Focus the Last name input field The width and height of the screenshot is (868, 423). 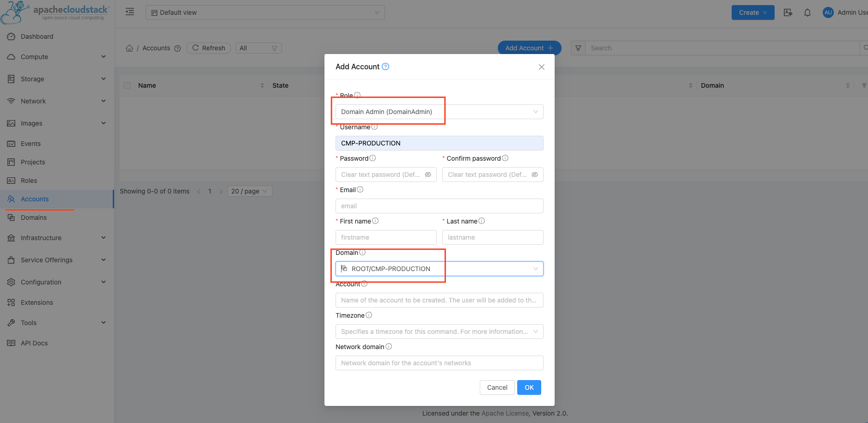493,237
